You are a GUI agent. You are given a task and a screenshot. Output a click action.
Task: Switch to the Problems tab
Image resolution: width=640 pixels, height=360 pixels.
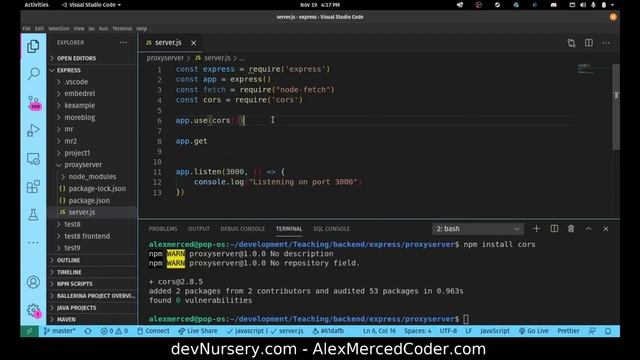[x=163, y=229]
